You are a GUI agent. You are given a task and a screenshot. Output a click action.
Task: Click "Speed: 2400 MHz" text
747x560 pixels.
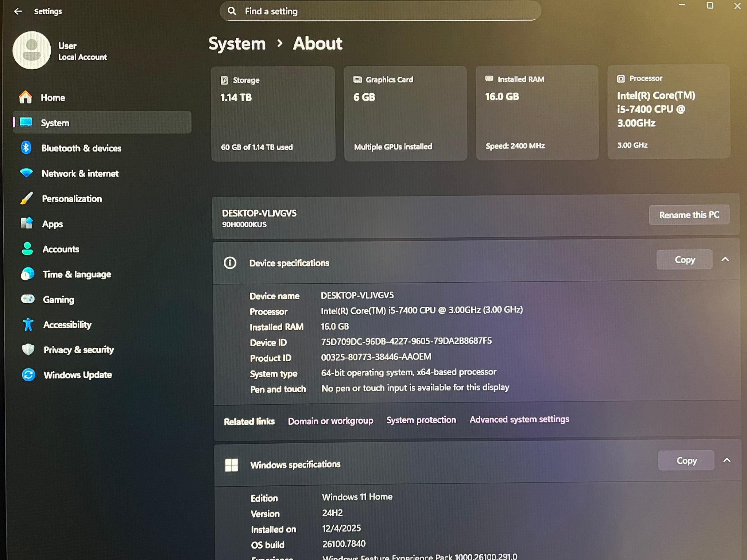pos(515,146)
